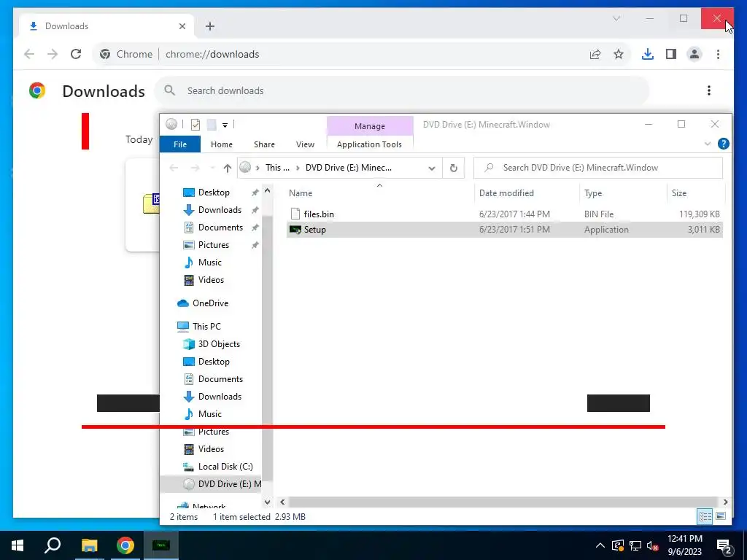Open 3D Objects folder
The image size is (747, 560).
coord(219,344)
